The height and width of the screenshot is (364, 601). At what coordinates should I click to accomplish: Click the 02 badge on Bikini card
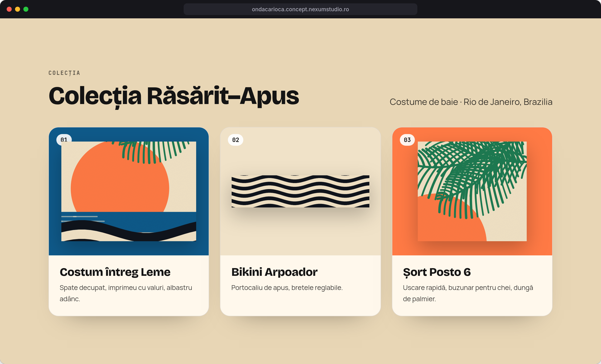(235, 140)
